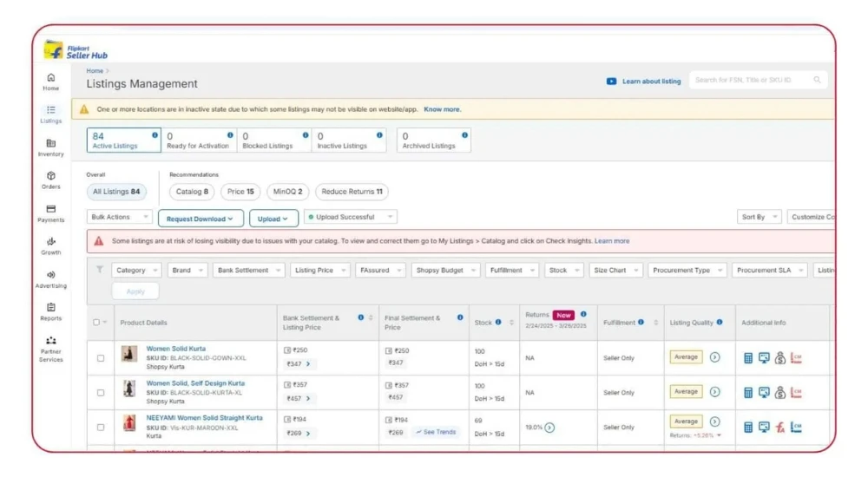868x477 pixels.
Task: Open Payments in the sidebar
Action: pyautogui.click(x=51, y=213)
